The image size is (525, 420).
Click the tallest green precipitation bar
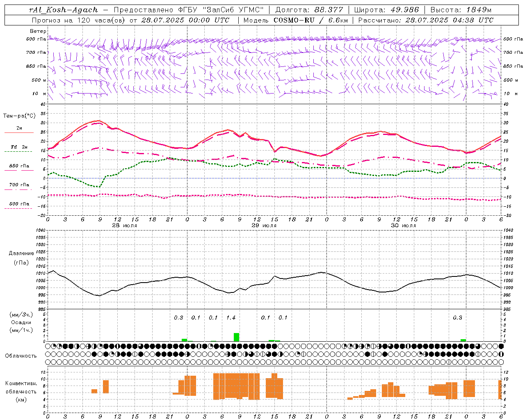click(x=237, y=337)
